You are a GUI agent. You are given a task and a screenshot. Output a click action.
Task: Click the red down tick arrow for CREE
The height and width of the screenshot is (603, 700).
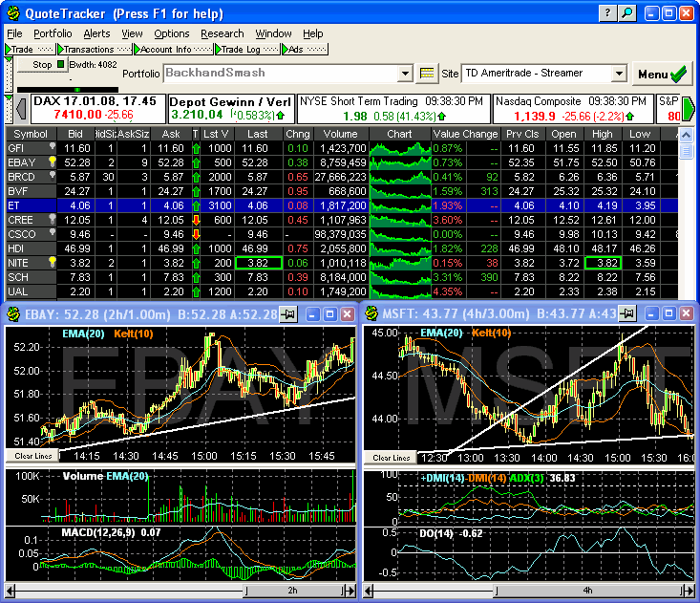coord(196,220)
